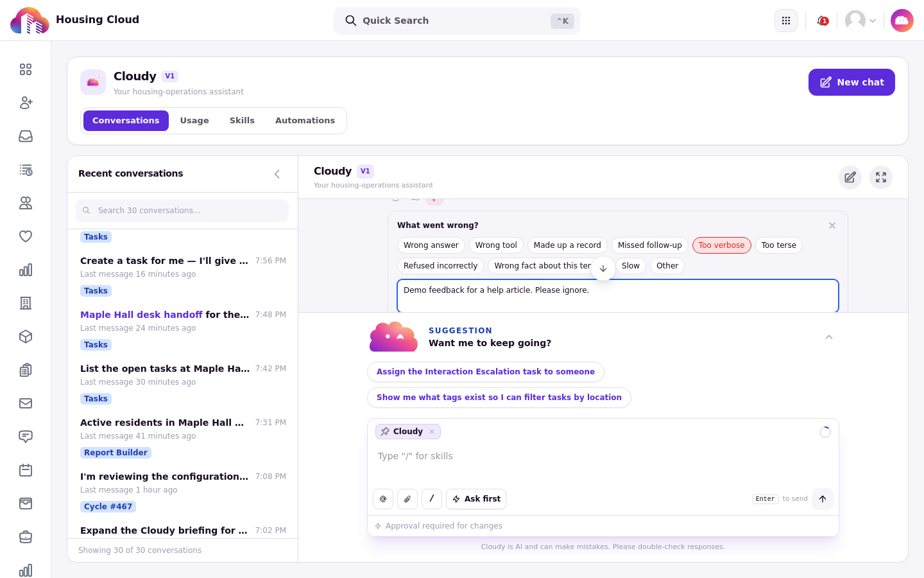This screenshot has height=578, width=924.
Task: Open the user avatar account menu
Action: (860, 21)
